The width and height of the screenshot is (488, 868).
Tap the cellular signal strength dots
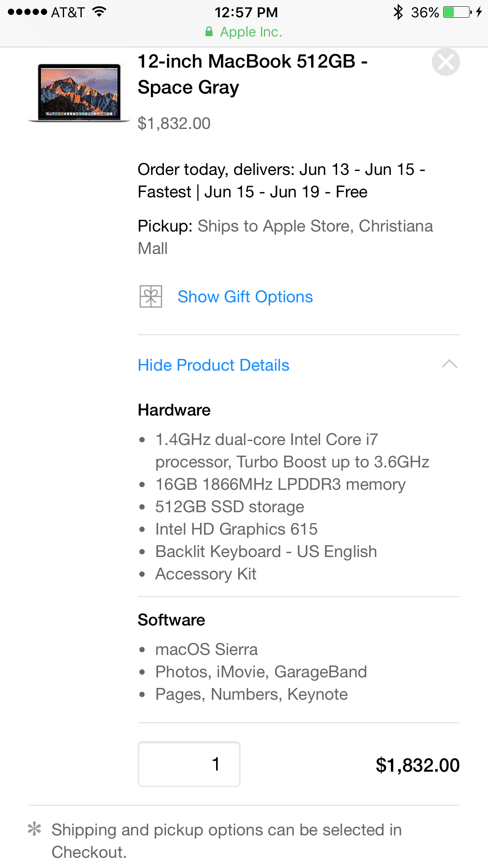[27, 12]
